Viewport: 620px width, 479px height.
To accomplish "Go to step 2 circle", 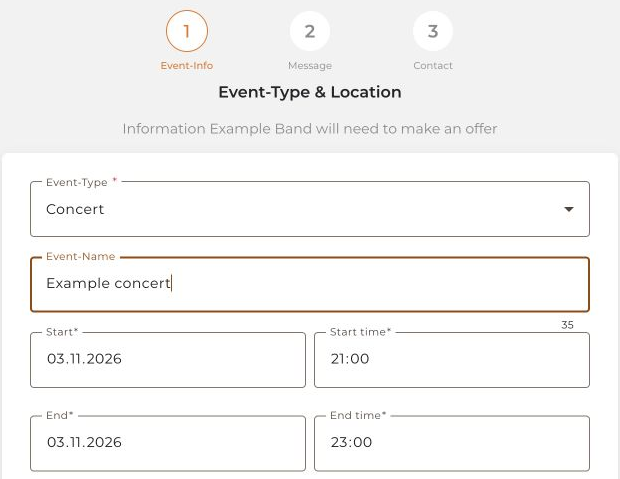I will 310,31.
